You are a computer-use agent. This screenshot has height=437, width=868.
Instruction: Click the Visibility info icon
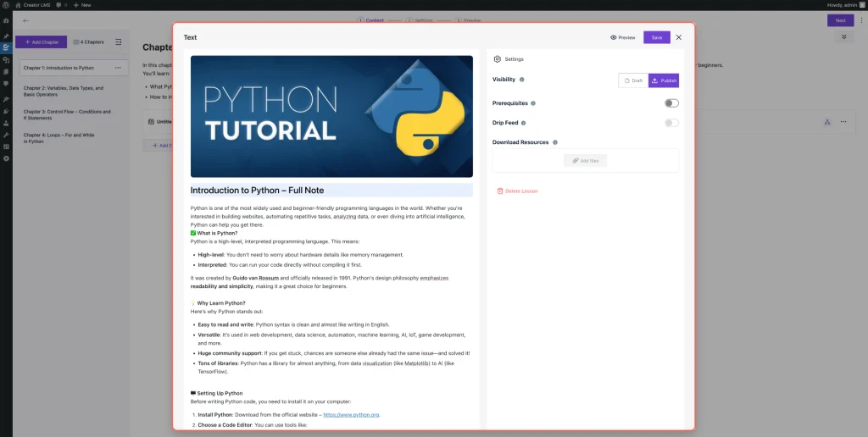tap(521, 80)
